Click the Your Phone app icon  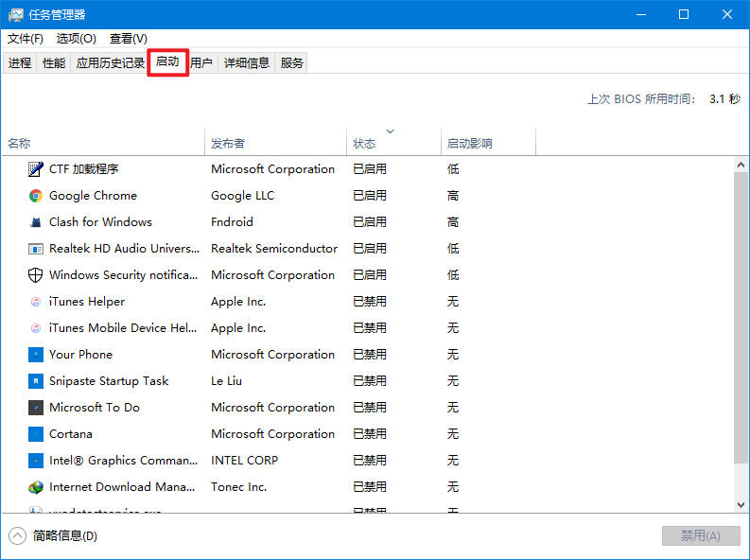click(x=36, y=355)
